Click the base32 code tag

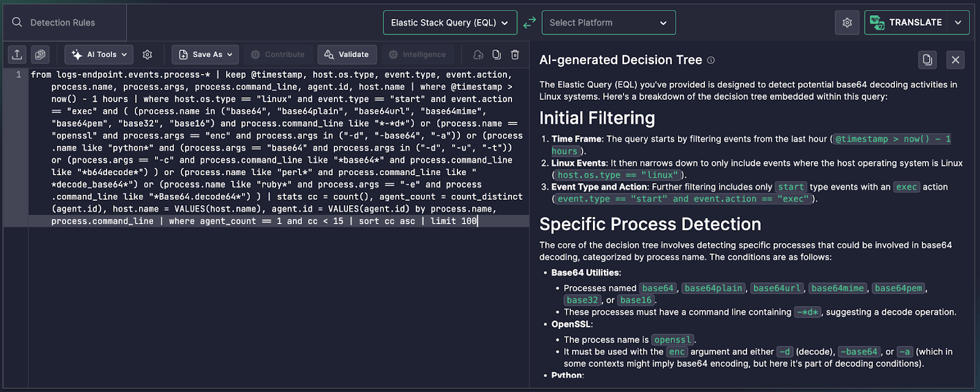[x=582, y=300]
